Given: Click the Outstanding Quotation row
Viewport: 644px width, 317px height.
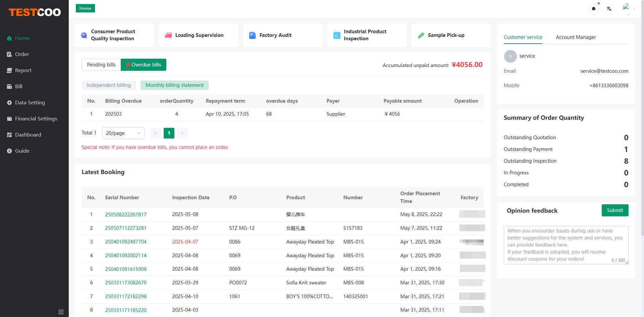Looking at the screenshot, I should pyautogui.click(x=566, y=138).
